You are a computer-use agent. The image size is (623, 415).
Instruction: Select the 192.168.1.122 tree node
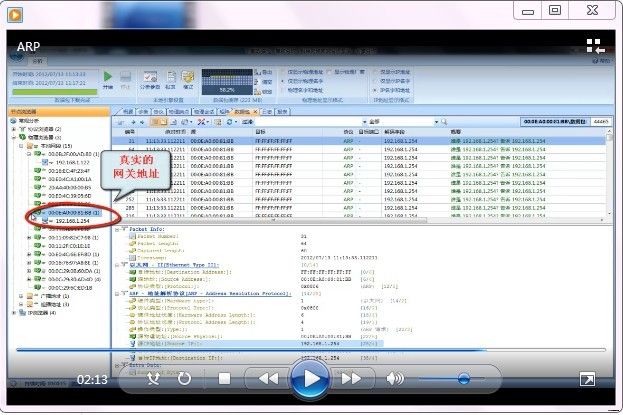[x=72, y=162]
